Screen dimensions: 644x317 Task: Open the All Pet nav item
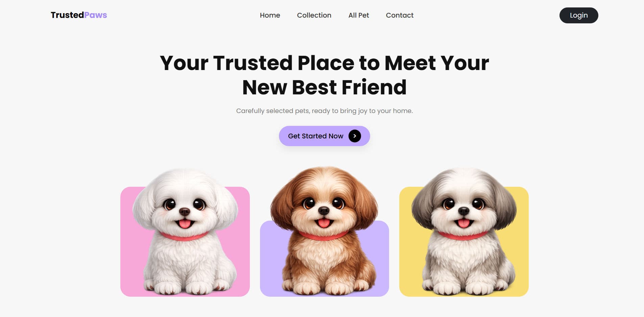(x=359, y=15)
